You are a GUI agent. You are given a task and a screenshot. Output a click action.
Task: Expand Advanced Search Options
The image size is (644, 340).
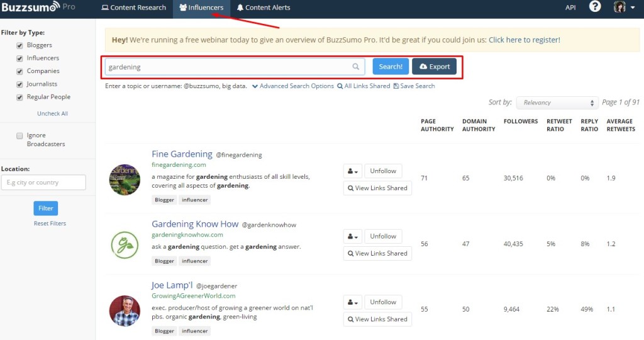coord(293,86)
